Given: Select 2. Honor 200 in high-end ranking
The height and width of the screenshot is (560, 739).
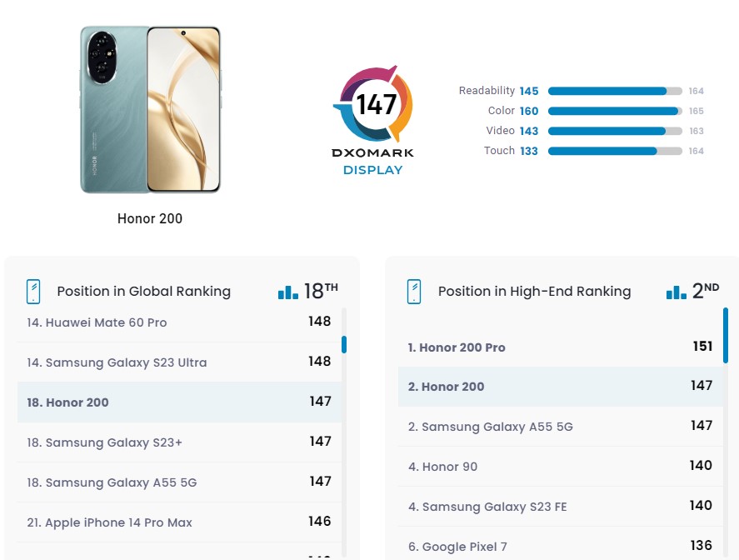Looking at the screenshot, I should pos(561,387).
